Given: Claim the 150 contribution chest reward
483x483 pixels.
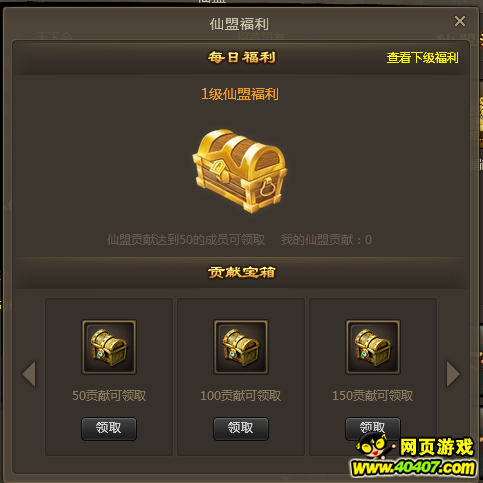Looking at the screenshot, I should pos(373,427).
